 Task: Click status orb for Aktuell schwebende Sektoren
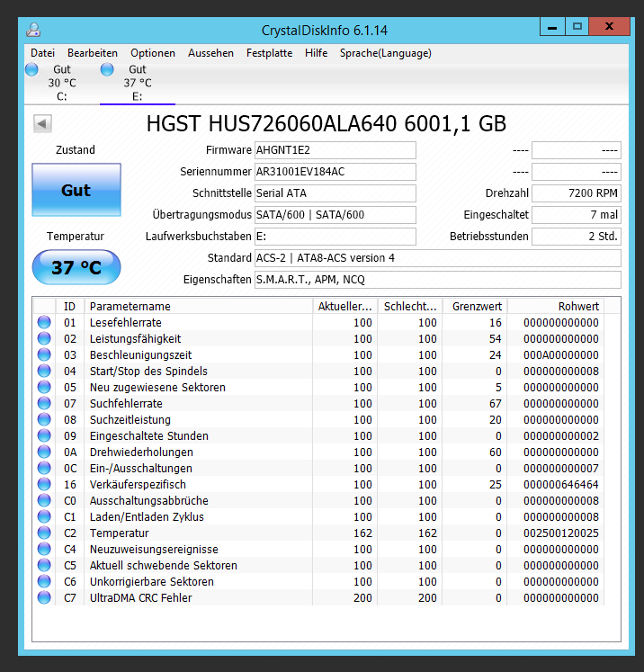(44, 565)
